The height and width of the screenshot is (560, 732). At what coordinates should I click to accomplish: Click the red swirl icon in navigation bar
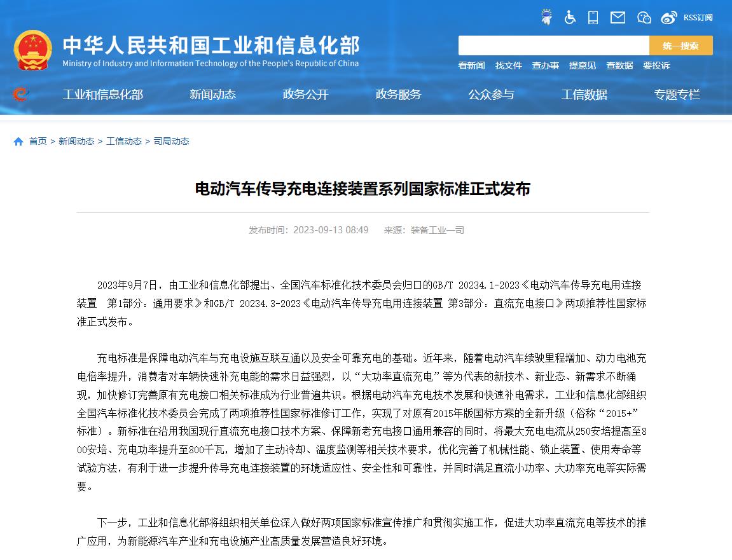[x=20, y=94]
